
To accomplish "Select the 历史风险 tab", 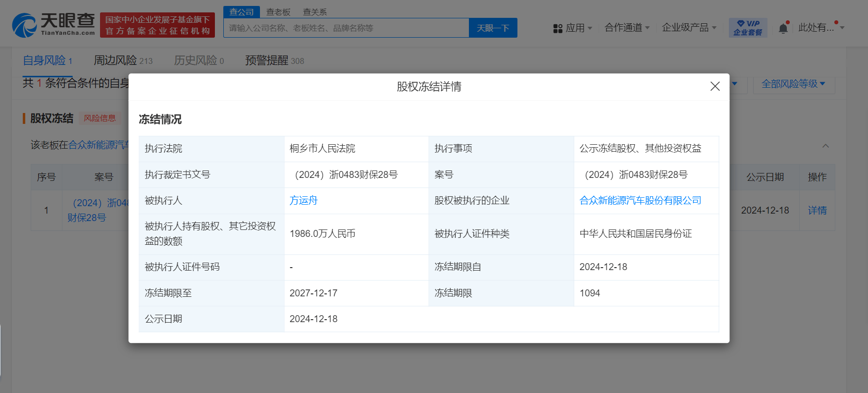I will coord(199,60).
